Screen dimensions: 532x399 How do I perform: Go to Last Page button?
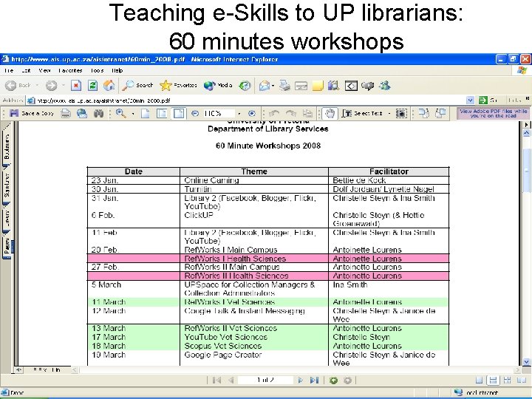point(314,381)
